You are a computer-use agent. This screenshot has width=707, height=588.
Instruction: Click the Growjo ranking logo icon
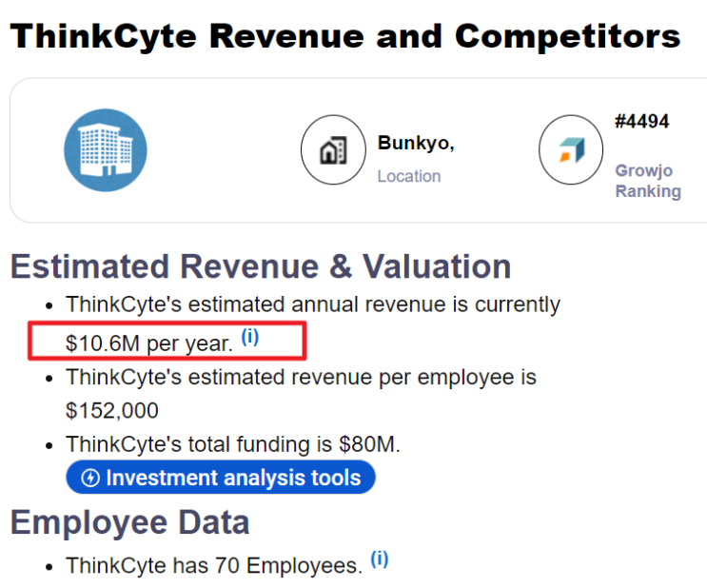click(x=571, y=149)
